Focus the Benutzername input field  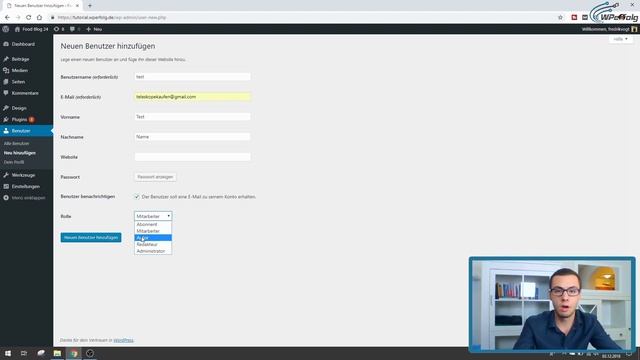point(192,77)
